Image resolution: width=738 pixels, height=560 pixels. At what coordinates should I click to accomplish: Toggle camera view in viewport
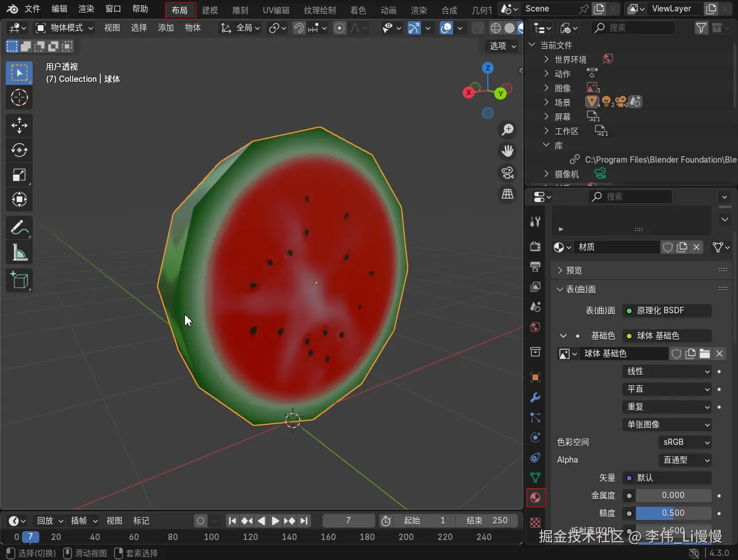(x=507, y=172)
